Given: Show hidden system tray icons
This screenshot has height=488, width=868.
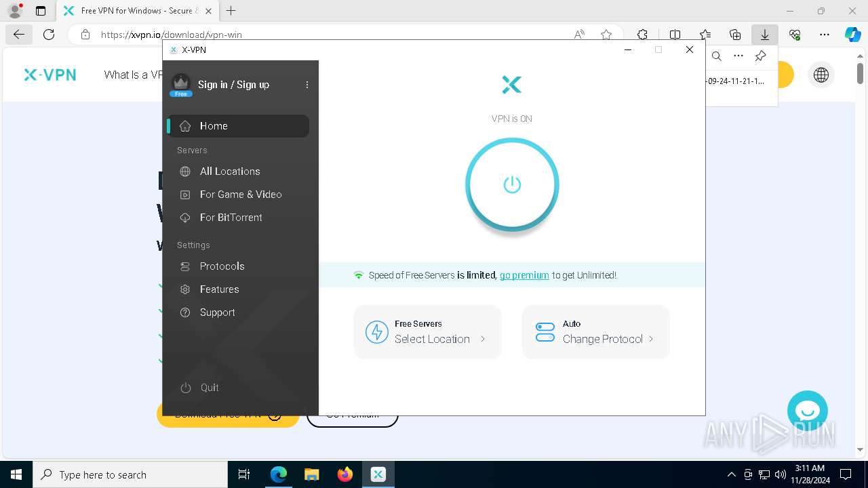Looking at the screenshot, I should [x=731, y=474].
